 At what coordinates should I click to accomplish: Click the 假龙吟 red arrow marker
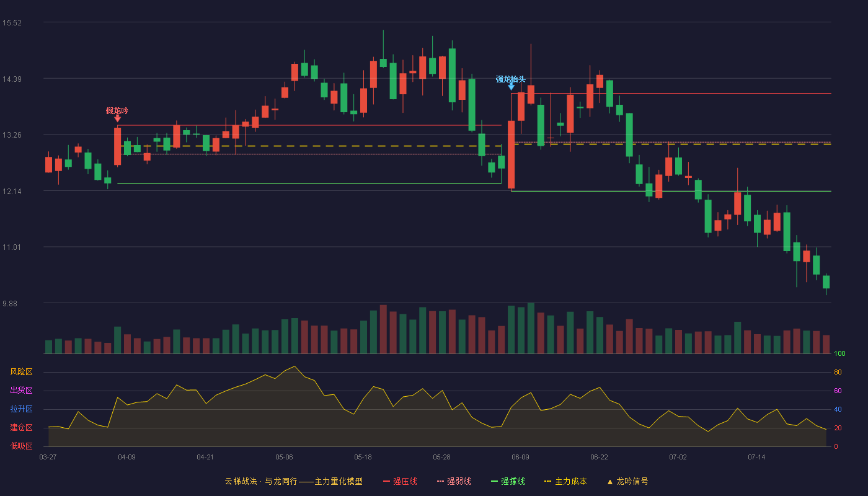point(118,118)
